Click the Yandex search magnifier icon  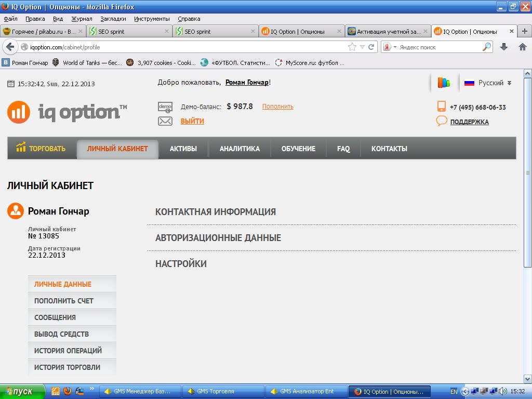pyautogui.click(x=487, y=47)
